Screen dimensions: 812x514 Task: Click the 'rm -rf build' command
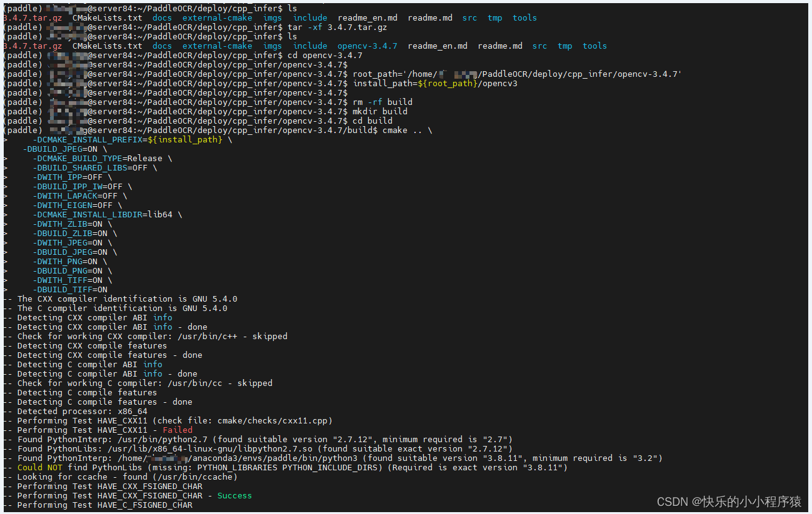point(383,102)
